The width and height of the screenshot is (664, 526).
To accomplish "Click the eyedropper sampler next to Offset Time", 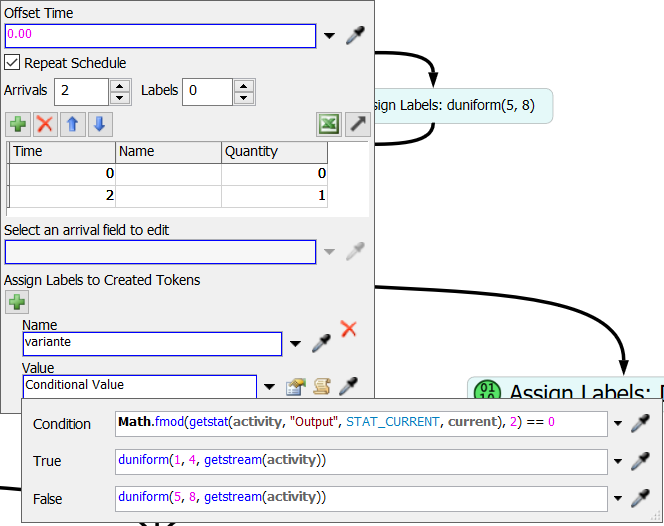I will pyautogui.click(x=355, y=36).
